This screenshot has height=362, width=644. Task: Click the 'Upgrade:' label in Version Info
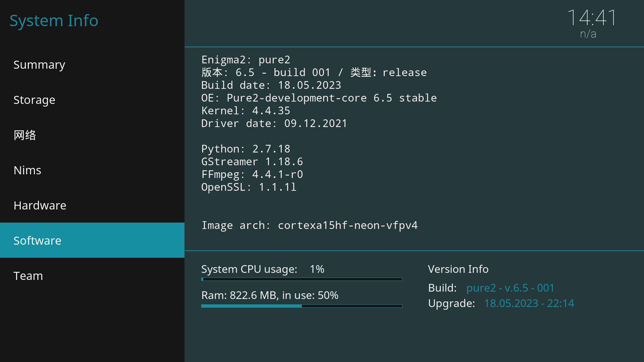point(451,303)
